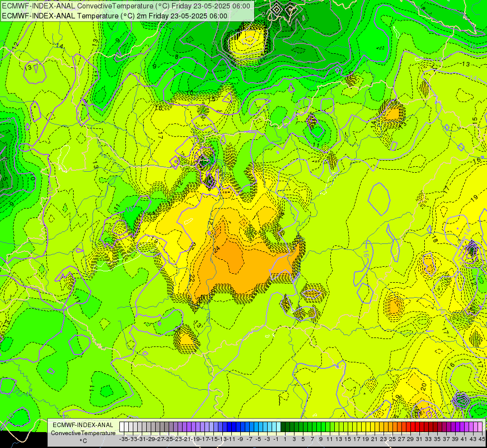Pick the pink swatch at legend's right end
487x448 pixels.
(x=480, y=427)
